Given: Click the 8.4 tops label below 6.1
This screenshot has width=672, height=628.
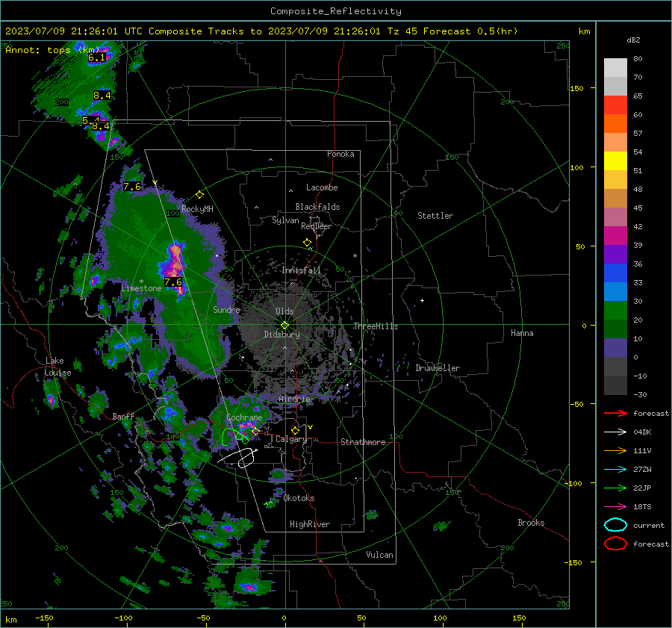Looking at the screenshot, I should tap(102, 96).
